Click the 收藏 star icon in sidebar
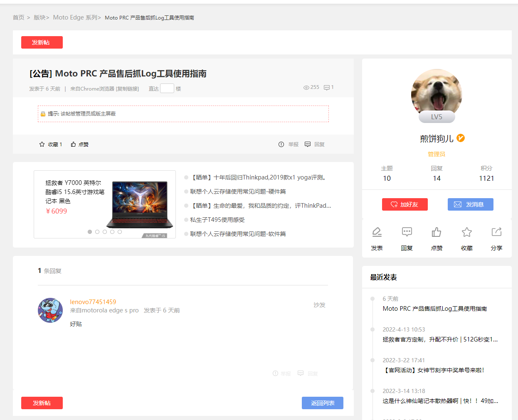Image resolution: width=518 pixels, height=420 pixels. (x=467, y=232)
